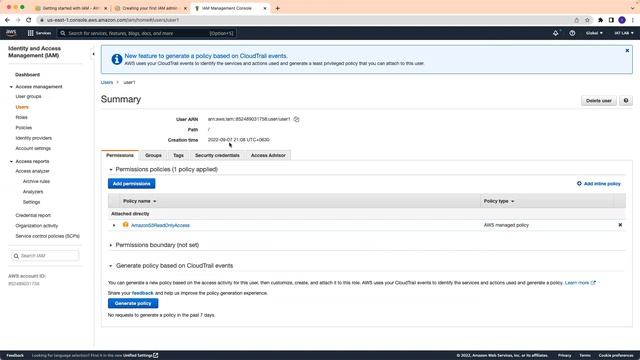Open the browser profile avatar

pyautogui.click(x=622, y=20)
